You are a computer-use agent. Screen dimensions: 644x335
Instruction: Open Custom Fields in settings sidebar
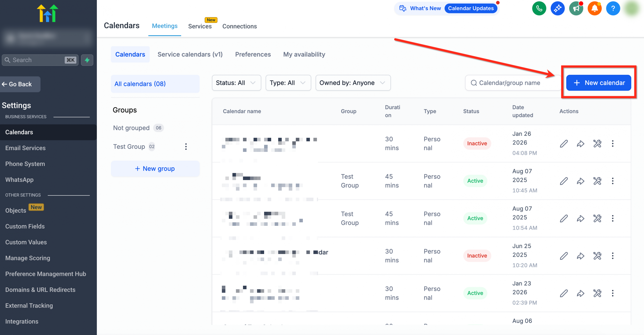(x=25, y=226)
